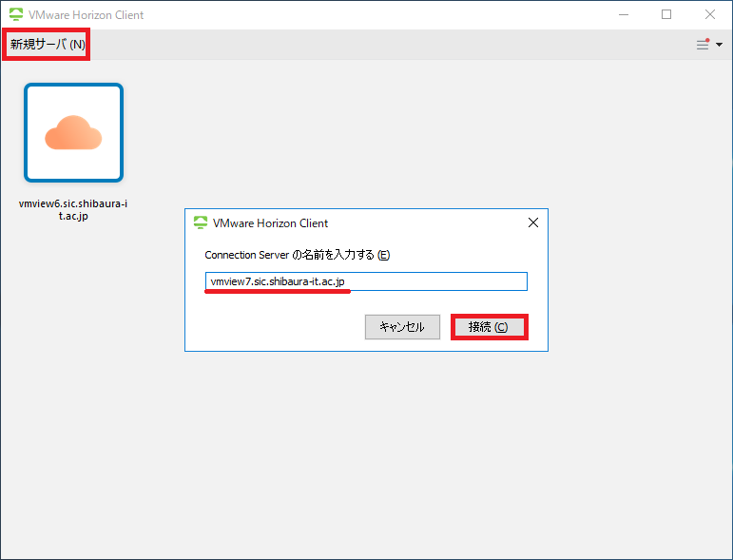This screenshot has height=560, width=733.
Task: Open the hamburger options menu icon
Action: [703, 45]
